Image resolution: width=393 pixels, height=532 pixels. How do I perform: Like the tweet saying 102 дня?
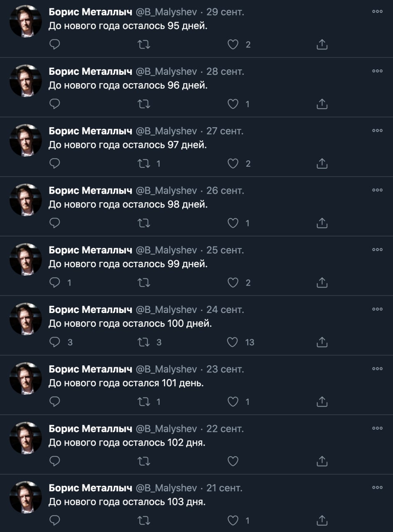tap(233, 461)
